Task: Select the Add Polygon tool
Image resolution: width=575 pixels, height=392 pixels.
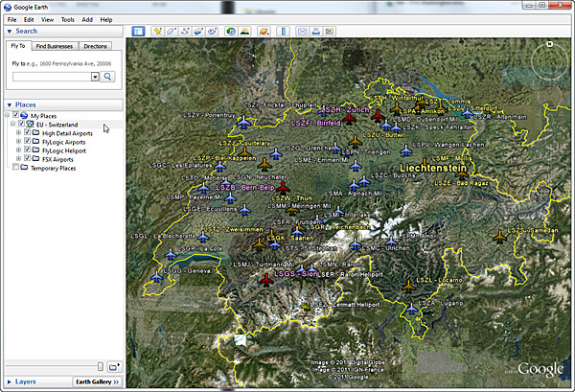Action: coord(171,32)
